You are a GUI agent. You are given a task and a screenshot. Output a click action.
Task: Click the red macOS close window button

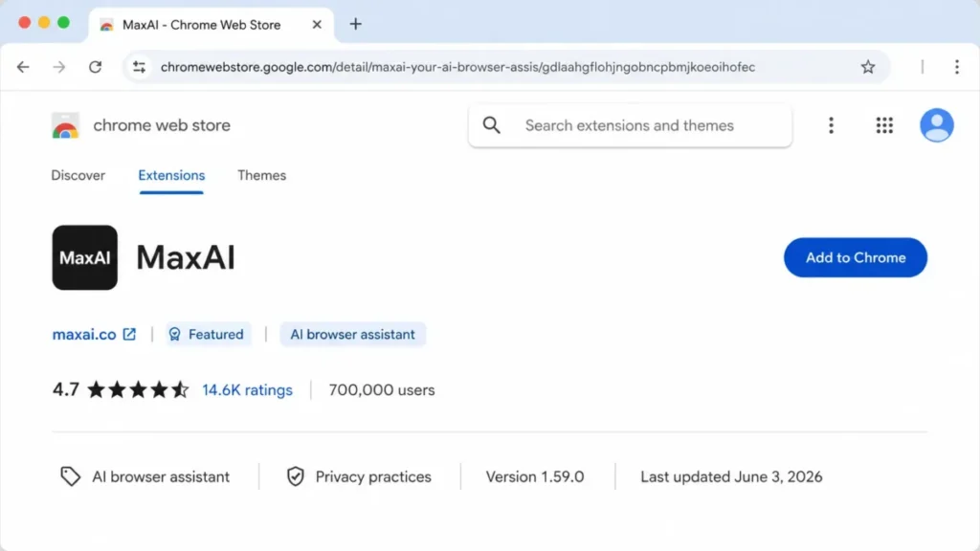[24, 23]
